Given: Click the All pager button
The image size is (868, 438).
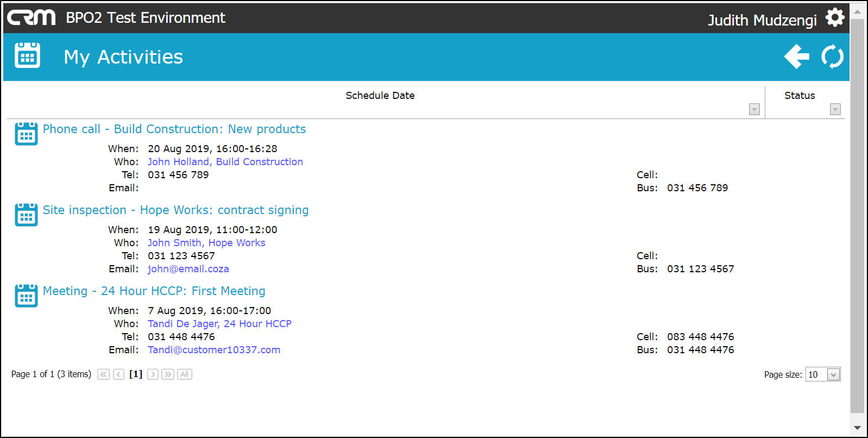Looking at the screenshot, I should point(185,374).
